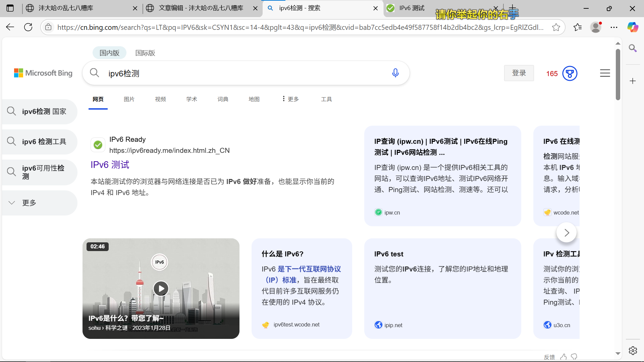Close the 文章编辑 tab
This screenshot has height=362, width=644.
(x=255, y=8)
